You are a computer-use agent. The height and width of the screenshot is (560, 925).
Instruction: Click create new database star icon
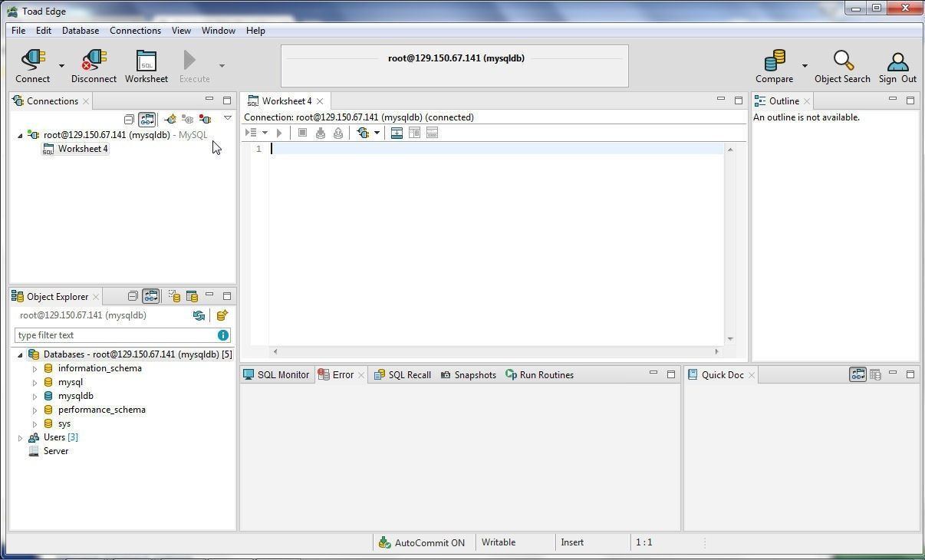(x=222, y=315)
